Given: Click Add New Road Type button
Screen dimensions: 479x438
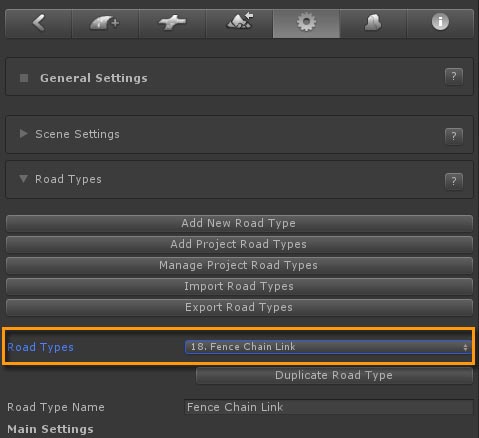Looking at the screenshot, I should point(239,223).
